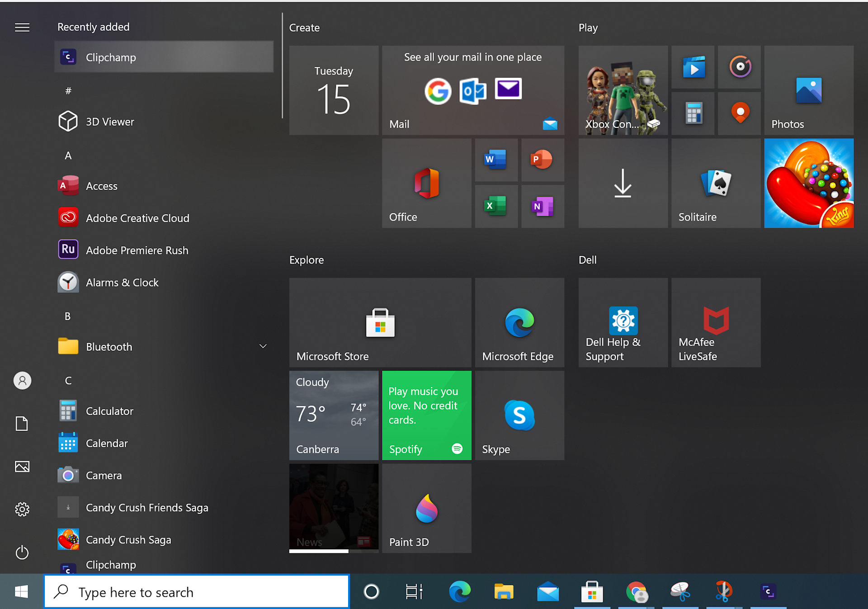Open Clipchamp from the taskbar

click(768, 591)
